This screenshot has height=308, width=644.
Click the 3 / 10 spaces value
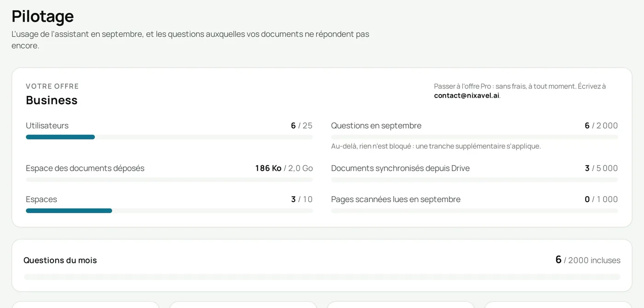[x=302, y=199]
